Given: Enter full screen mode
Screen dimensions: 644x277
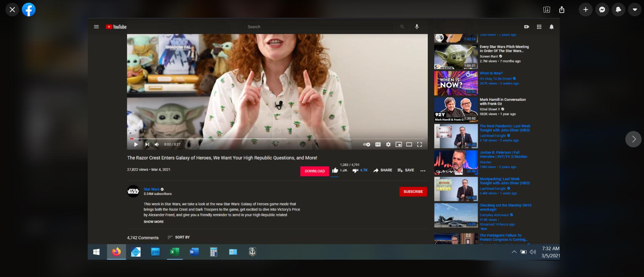Looking at the screenshot, I should pos(420,144).
